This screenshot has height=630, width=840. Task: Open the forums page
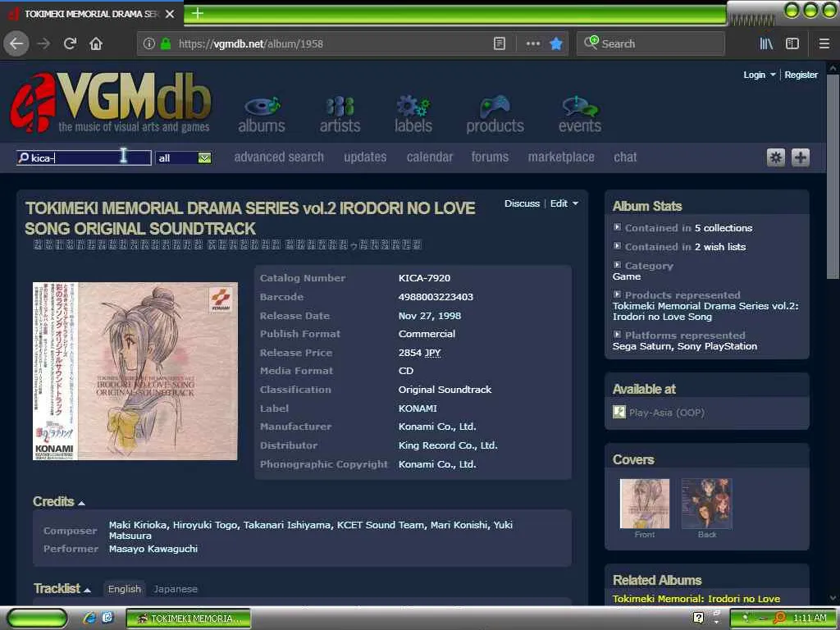pyautogui.click(x=490, y=157)
